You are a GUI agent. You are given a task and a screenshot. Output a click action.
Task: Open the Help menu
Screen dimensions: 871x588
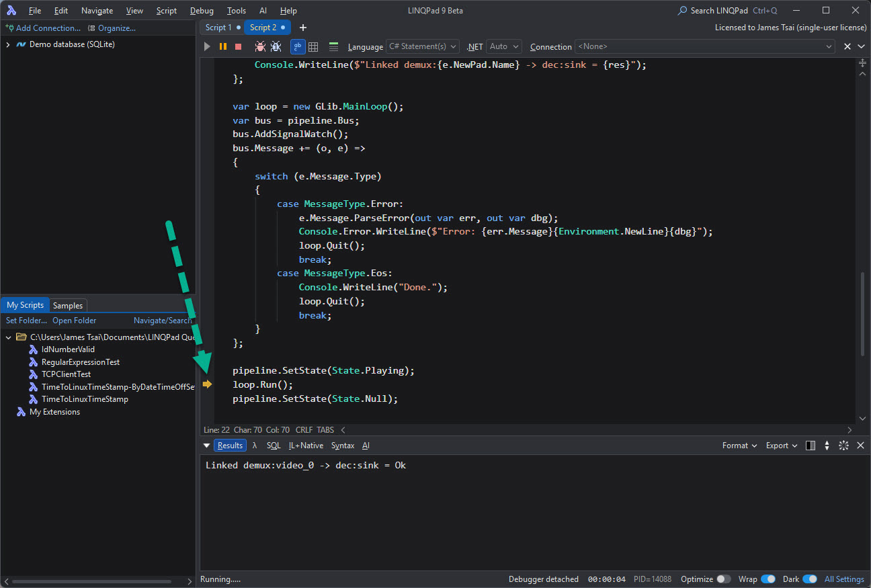(288, 11)
